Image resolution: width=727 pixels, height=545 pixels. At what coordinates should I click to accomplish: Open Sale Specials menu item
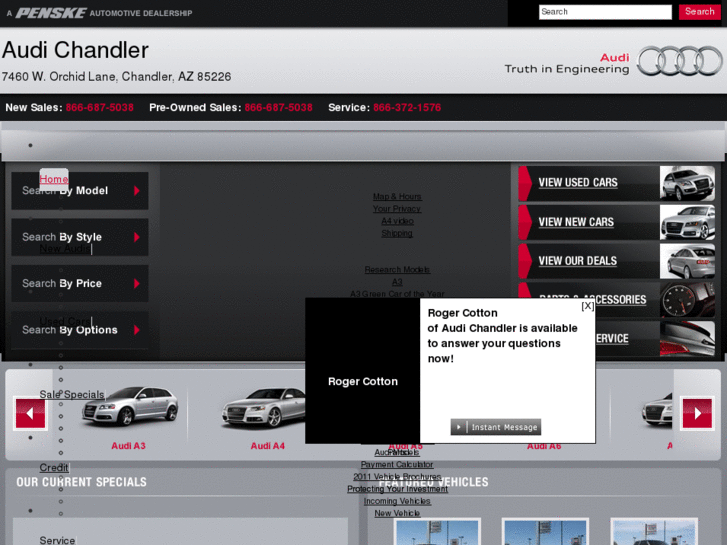(x=72, y=395)
